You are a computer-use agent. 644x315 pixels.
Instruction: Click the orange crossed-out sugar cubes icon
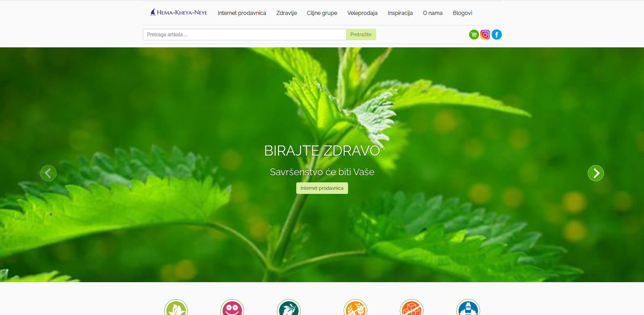[x=412, y=307]
